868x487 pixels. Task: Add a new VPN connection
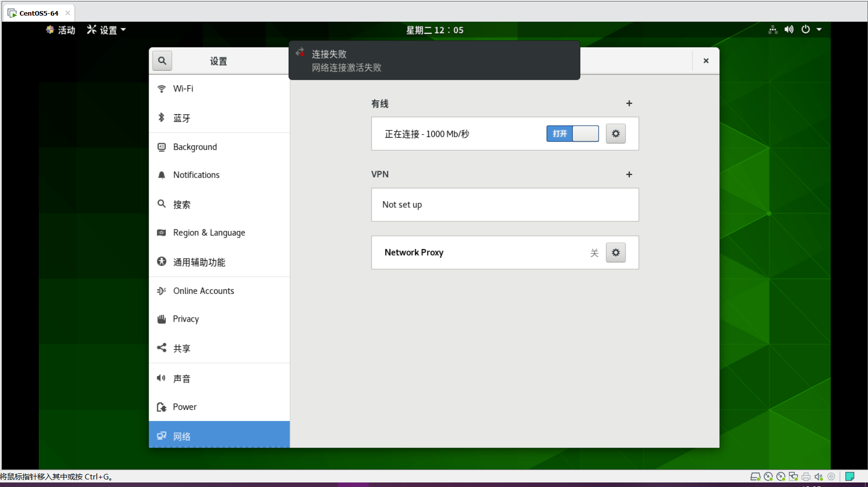click(x=629, y=174)
